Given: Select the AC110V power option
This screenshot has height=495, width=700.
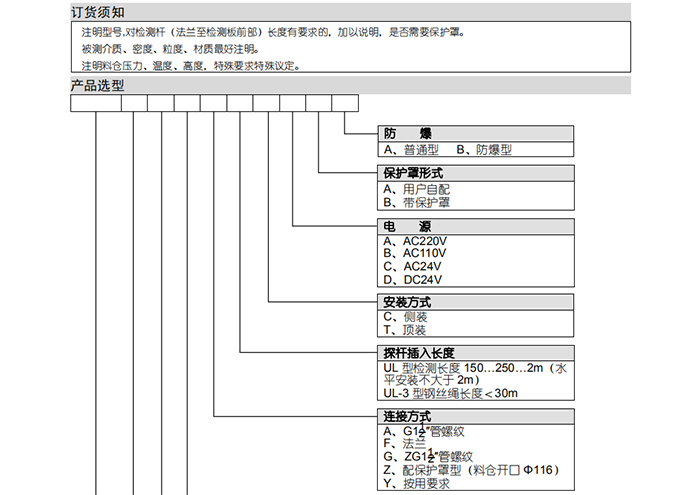Looking at the screenshot, I should point(414,254).
